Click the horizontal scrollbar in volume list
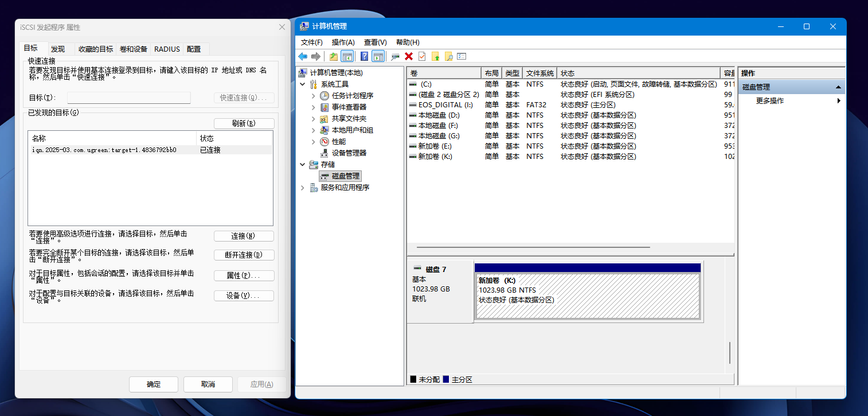This screenshot has width=868, height=416. [533, 247]
